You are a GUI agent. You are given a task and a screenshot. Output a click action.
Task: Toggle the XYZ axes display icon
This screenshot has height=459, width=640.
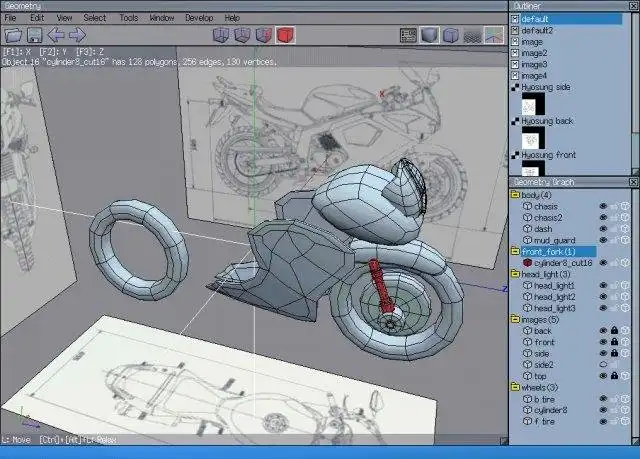[x=494, y=35]
